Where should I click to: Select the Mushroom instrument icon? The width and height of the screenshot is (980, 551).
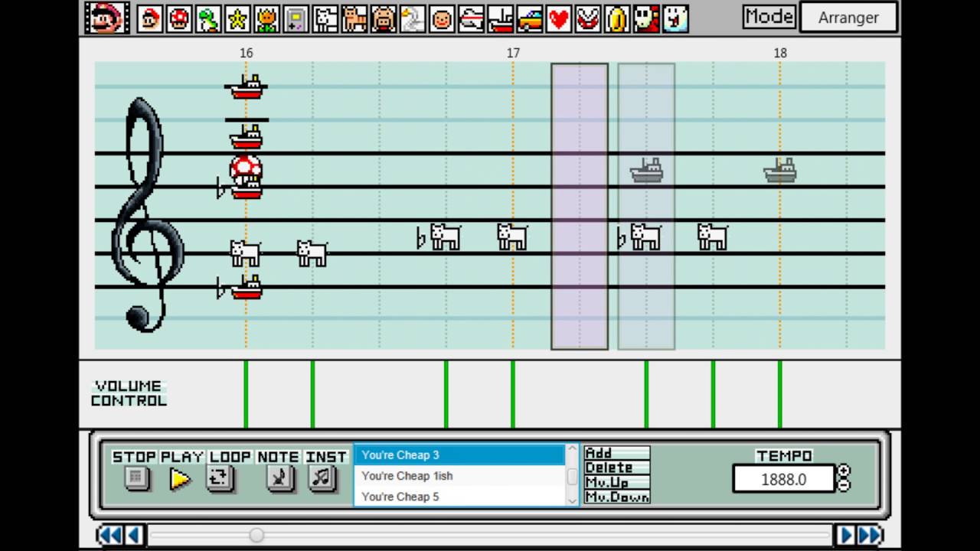180,18
